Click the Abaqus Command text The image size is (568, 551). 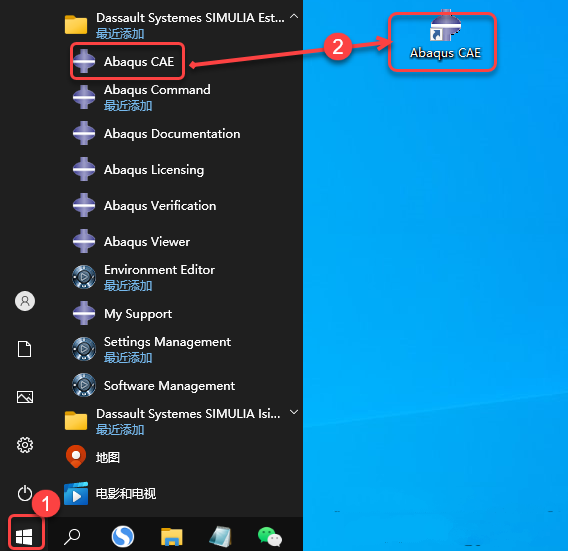click(157, 90)
